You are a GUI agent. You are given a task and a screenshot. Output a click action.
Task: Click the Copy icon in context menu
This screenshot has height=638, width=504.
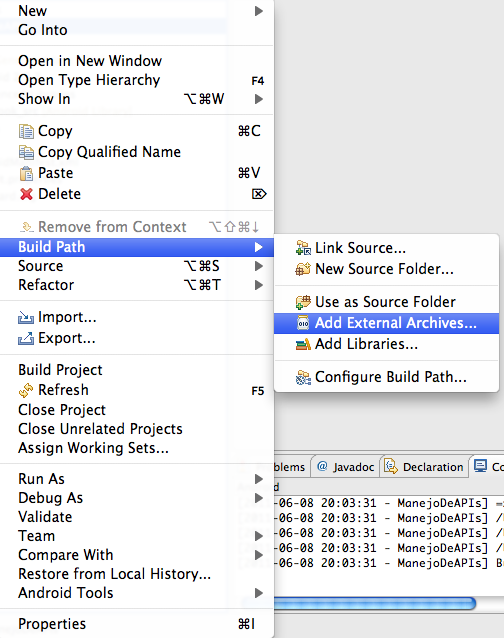coord(26,131)
